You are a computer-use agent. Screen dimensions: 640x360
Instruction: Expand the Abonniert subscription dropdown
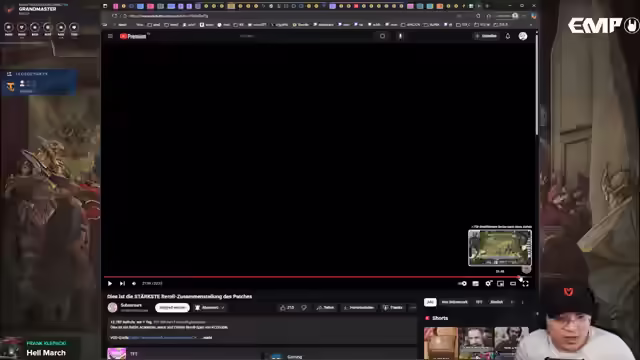click(210, 307)
